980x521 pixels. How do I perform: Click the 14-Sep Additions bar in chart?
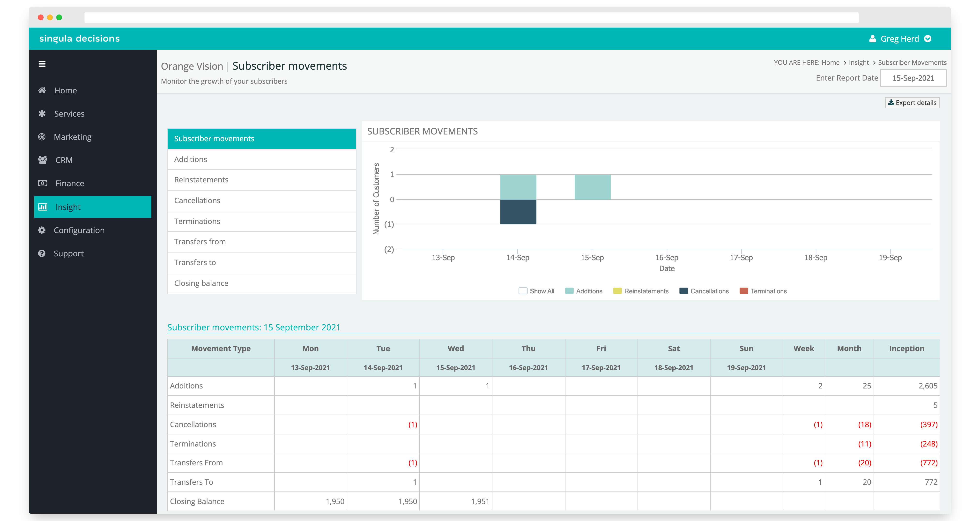[x=518, y=187]
